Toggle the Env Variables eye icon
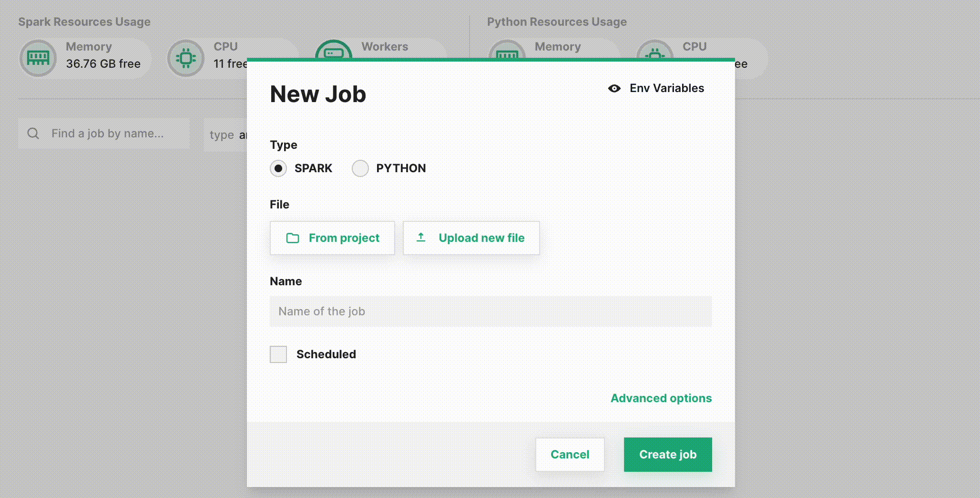Image resolution: width=980 pixels, height=498 pixels. click(614, 88)
